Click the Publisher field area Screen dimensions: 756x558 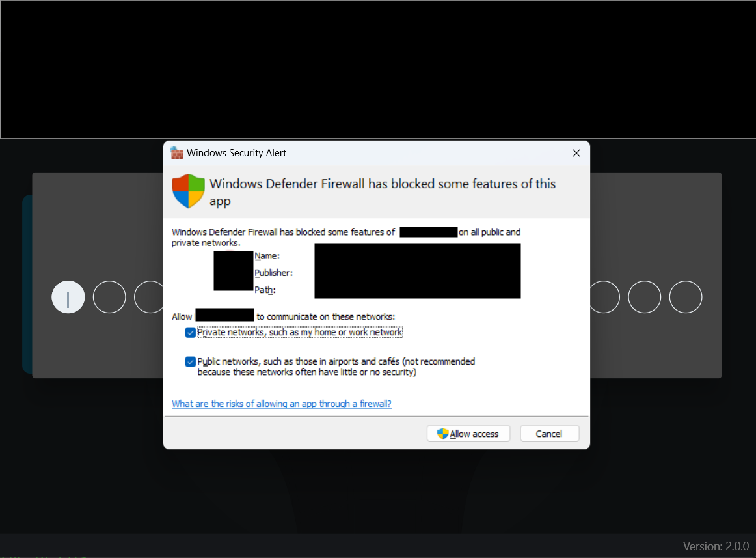[275, 273]
